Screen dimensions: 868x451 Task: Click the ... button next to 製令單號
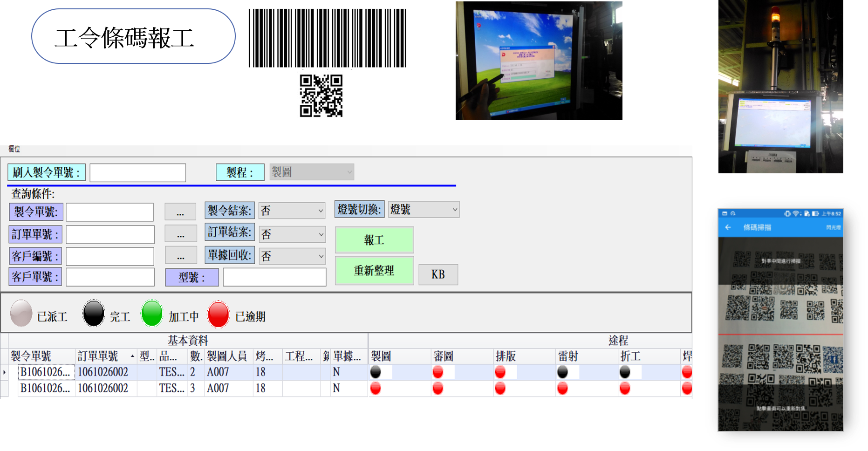tap(180, 212)
